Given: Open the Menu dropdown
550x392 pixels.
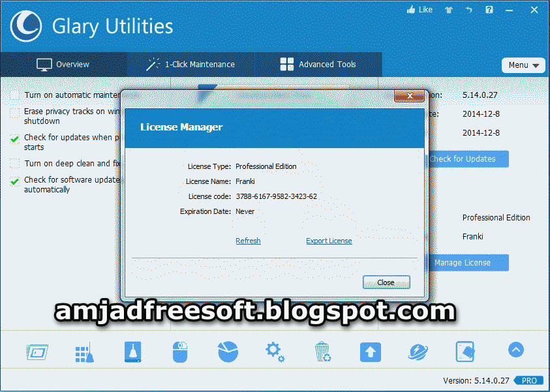Looking at the screenshot, I should pyautogui.click(x=523, y=65).
